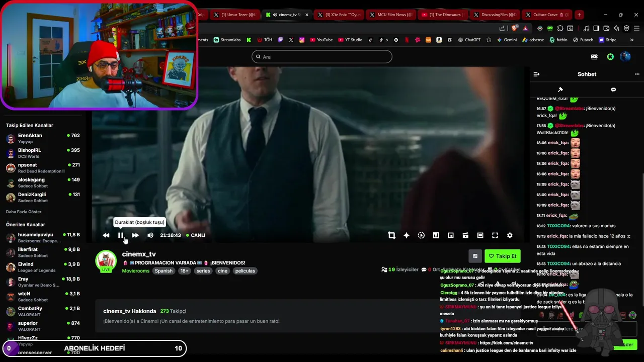Switch to MCU Film News browser tab
Image resolution: width=644 pixels, height=362 pixels.
tap(390, 15)
